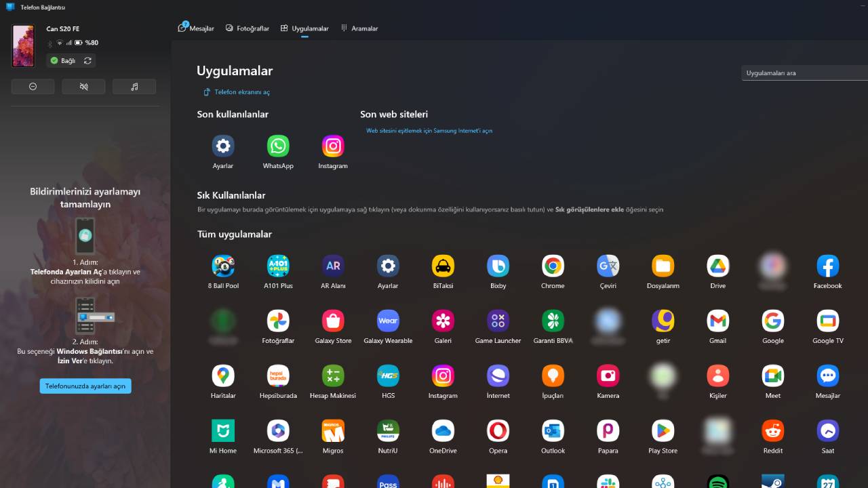
Task: Click the Uygulamaları ara search field
Action: pos(800,73)
